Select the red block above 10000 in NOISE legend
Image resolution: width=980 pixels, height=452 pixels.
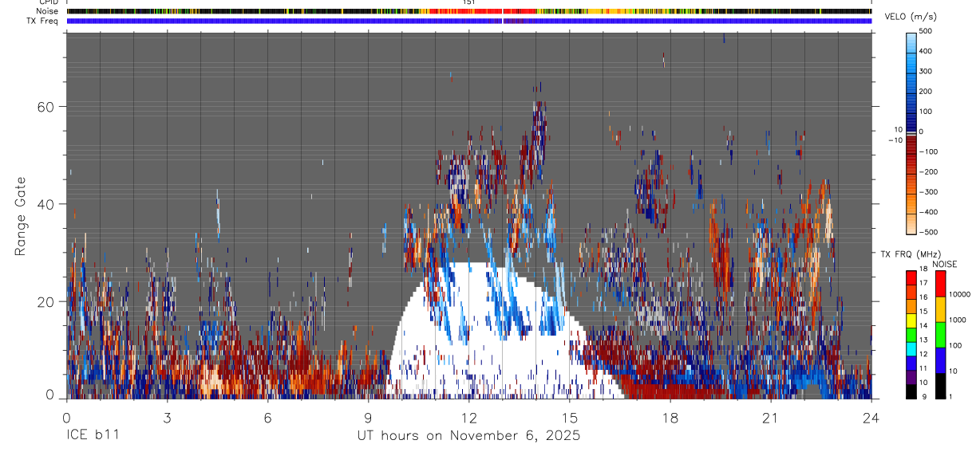coord(940,283)
